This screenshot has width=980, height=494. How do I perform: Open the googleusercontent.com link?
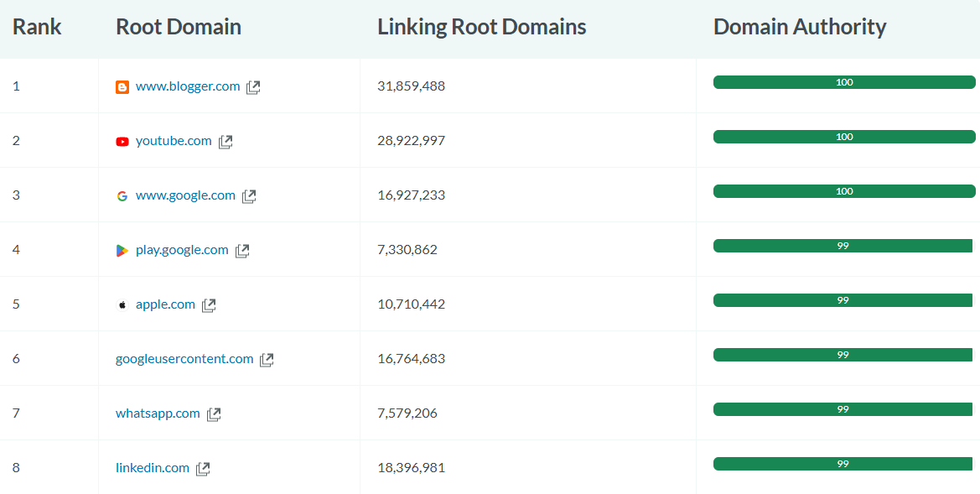point(184,358)
